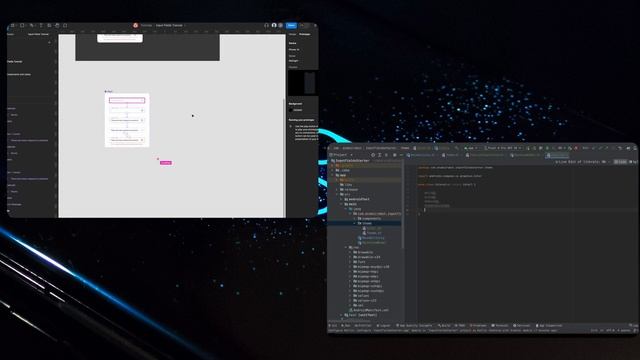Open the TODO tool window tab
640x360 pixels.
pos(460,325)
